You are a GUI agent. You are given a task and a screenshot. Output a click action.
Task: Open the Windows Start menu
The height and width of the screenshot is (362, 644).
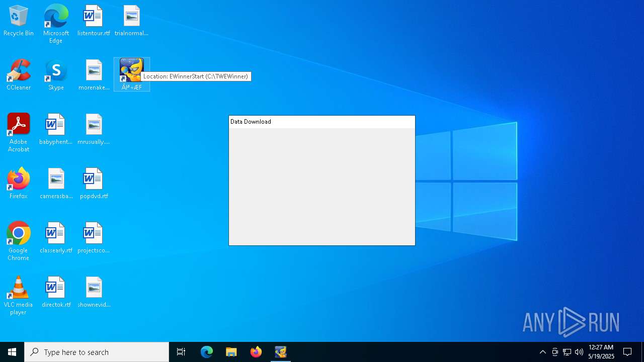[x=12, y=352]
